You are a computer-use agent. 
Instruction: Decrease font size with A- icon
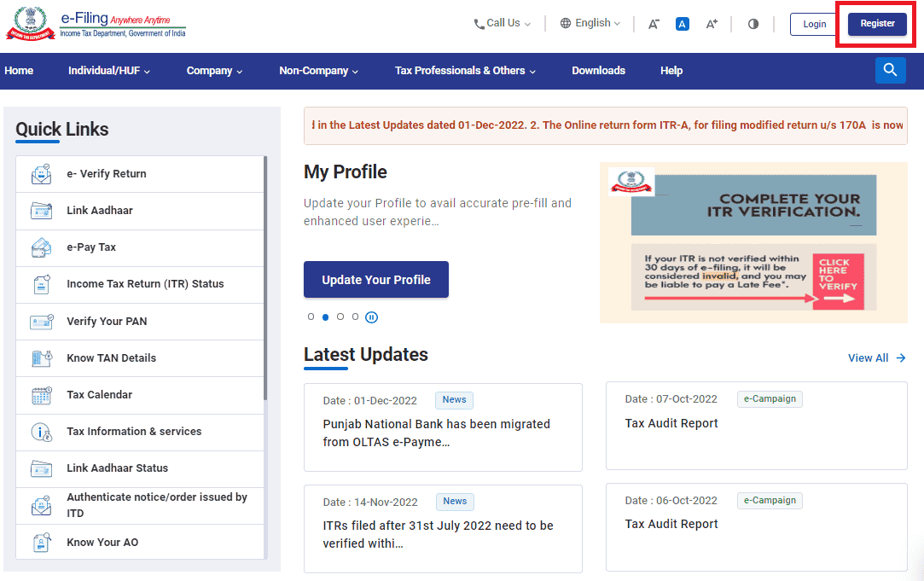click(654, 24)
